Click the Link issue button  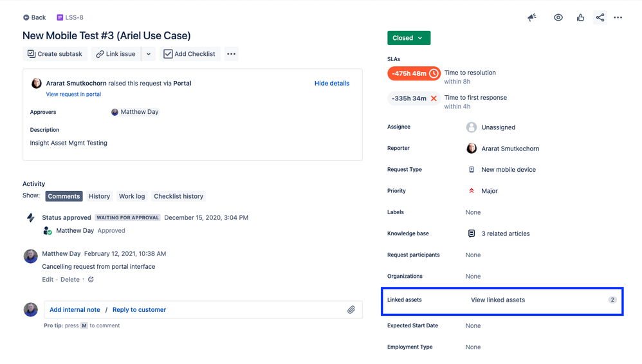(x=116, y=54)
